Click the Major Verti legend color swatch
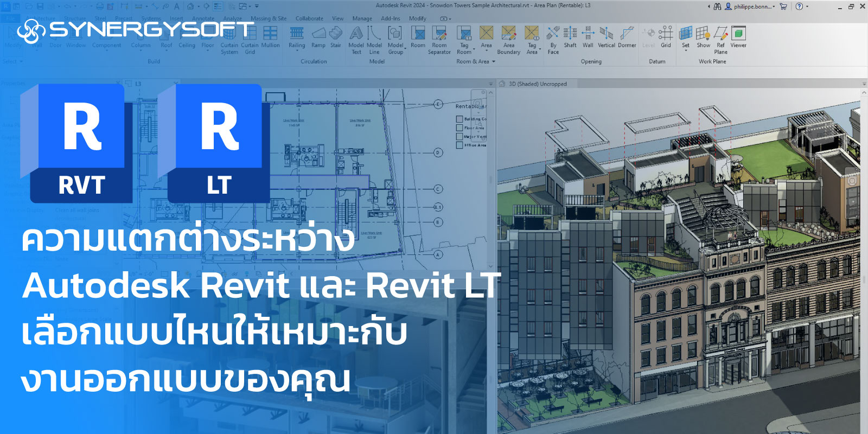This screenshot has width=868, height=434. (x=459, y=136)
